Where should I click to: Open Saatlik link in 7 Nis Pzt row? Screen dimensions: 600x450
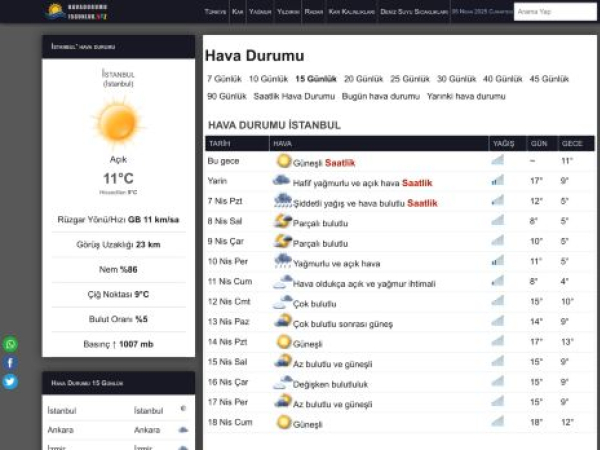422,203
